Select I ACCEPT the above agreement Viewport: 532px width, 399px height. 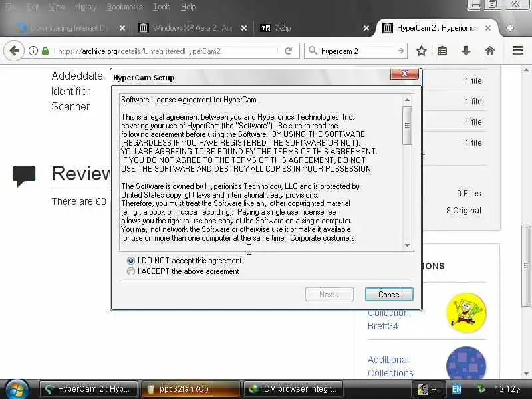130,271
